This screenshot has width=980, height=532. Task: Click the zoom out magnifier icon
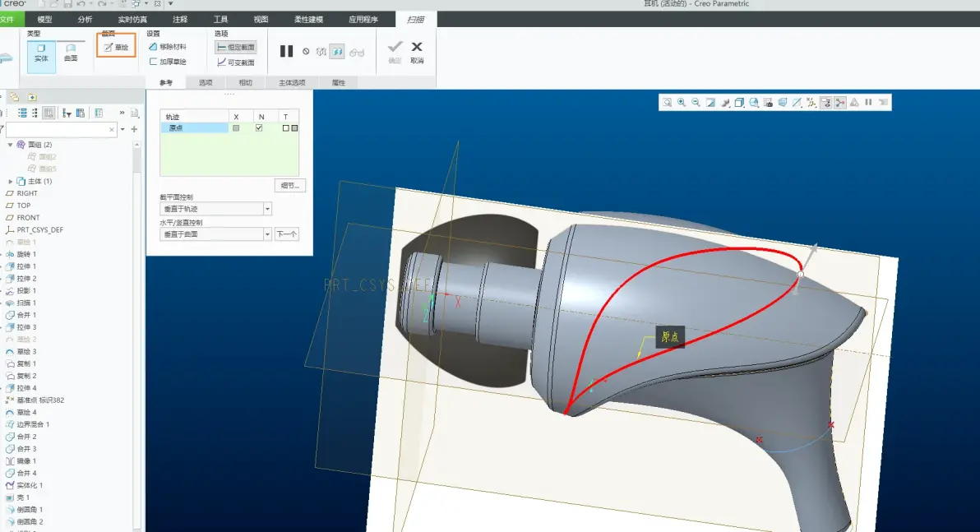[696, 103]
